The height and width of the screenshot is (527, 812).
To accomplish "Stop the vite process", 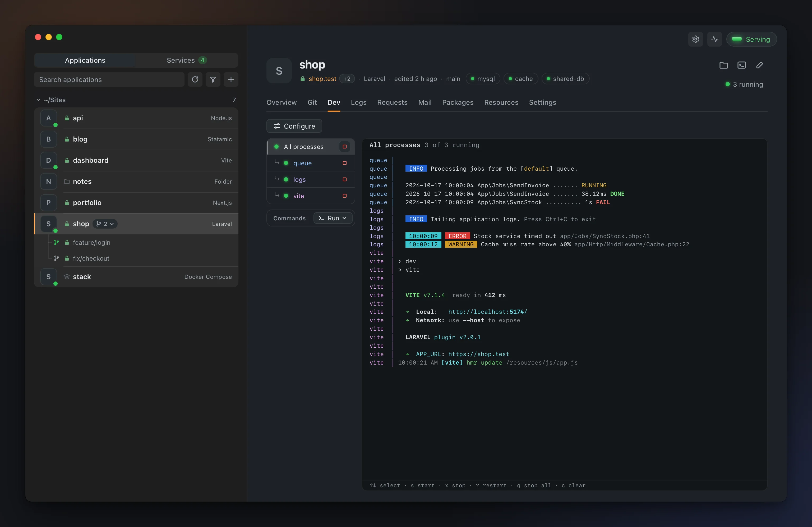I will pyautogui.click(x=345, y=196).
